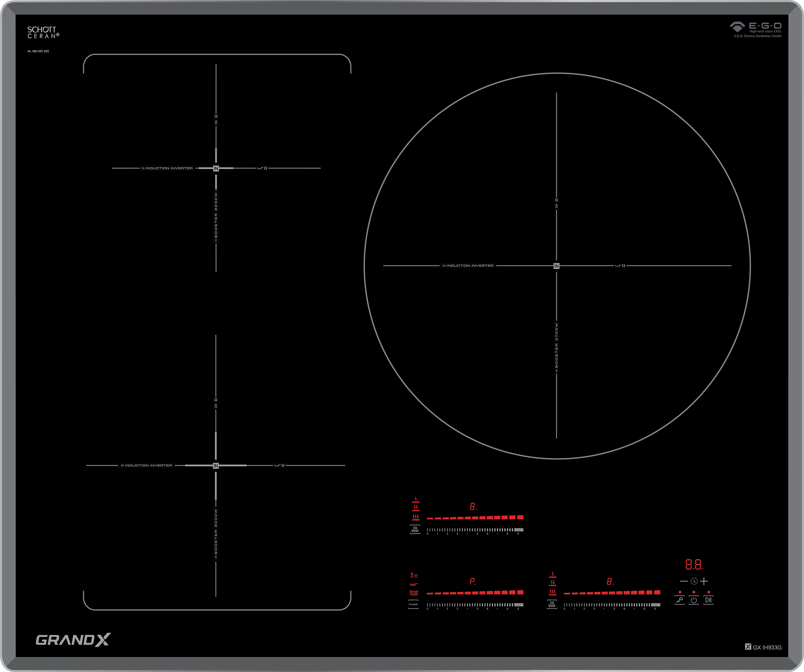Screen dimensions: 804x672
Task: Click the GrandX logo
Action: [x=73, y=640]
